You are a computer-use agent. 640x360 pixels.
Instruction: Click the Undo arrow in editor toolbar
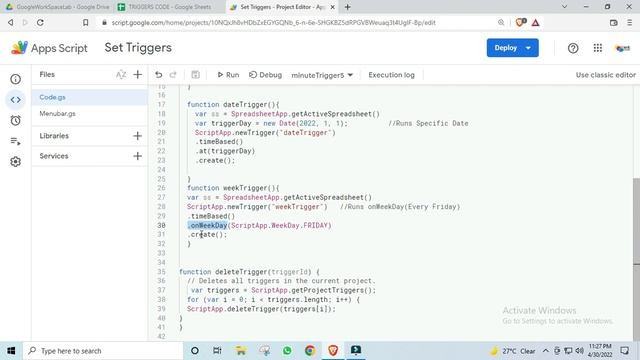coord(158,75)
